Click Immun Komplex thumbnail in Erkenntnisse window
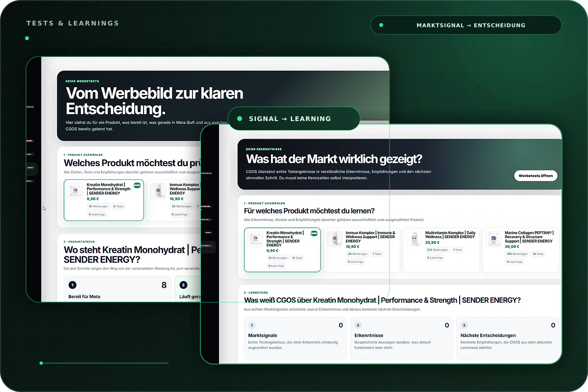The width and height of the screenshot is (588, 392). pos(335,239)
